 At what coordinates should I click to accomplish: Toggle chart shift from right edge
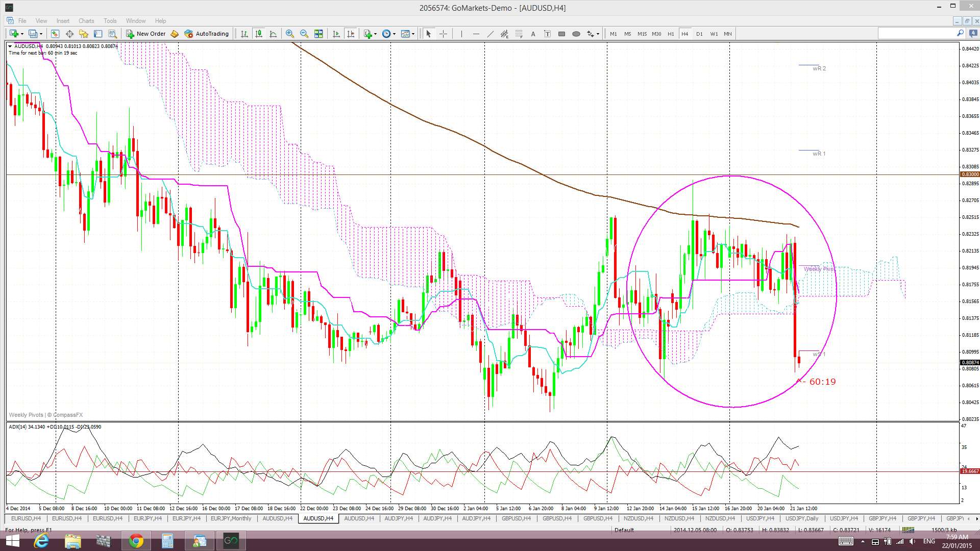(x=351, y=34)
